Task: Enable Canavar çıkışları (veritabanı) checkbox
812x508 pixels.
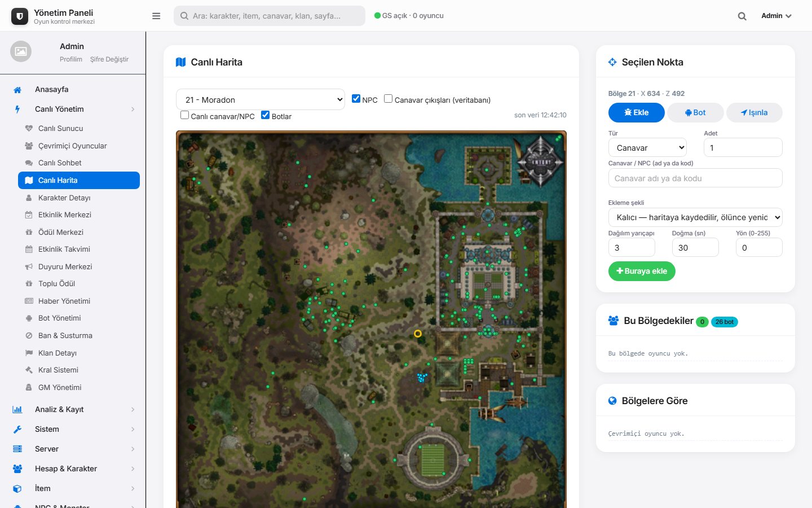Action: click(388, 99)
